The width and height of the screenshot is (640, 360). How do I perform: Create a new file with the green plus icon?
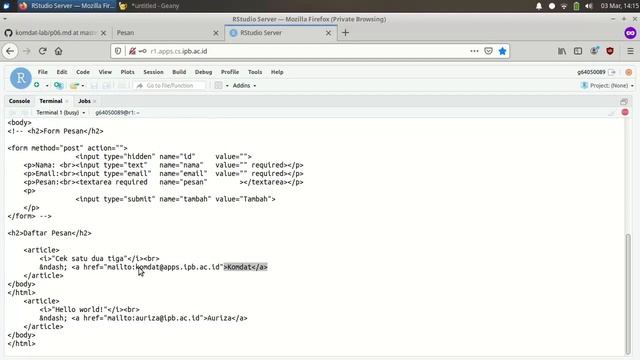37,85
